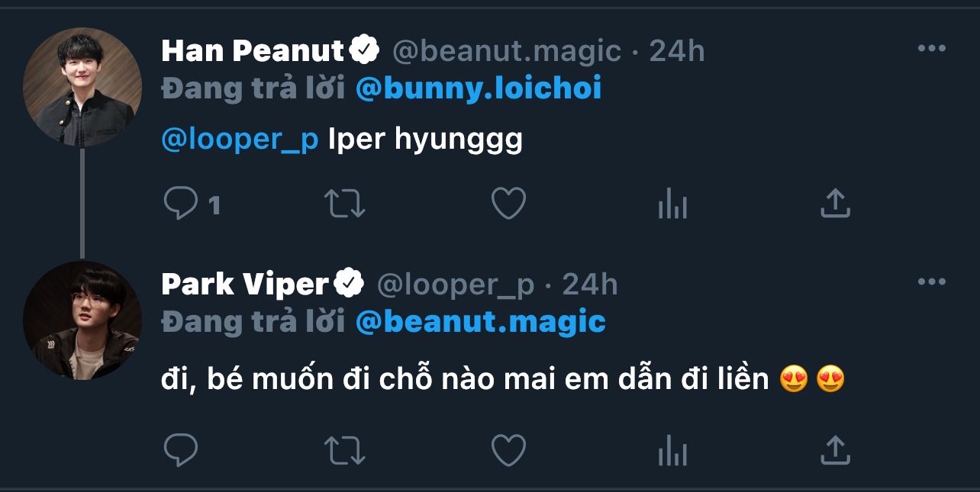Click the Han Peanut display name
980x492 pixels.
click(253, 51)
